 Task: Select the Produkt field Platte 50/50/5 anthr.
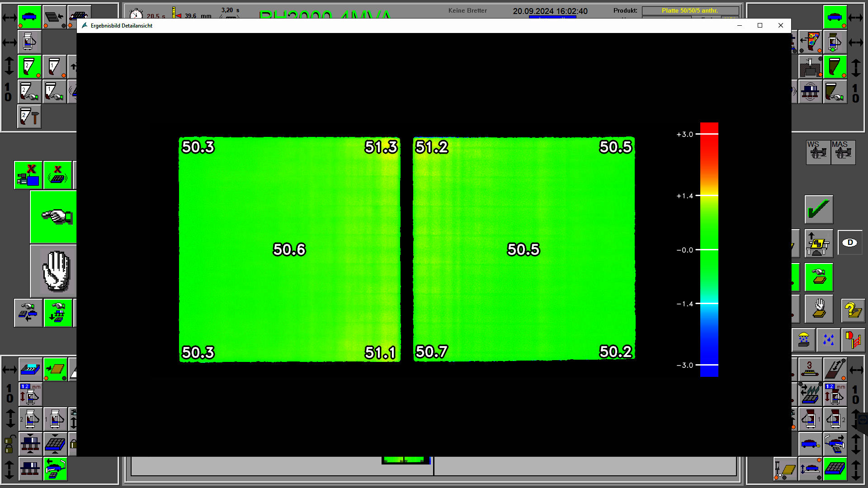pos(690,10)
